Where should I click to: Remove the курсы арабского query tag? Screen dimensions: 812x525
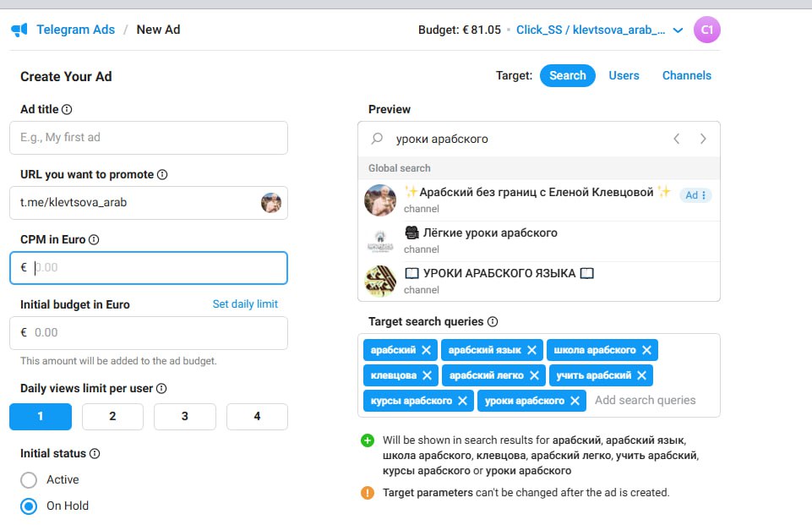pyautogui.click(x=463, y=401)
